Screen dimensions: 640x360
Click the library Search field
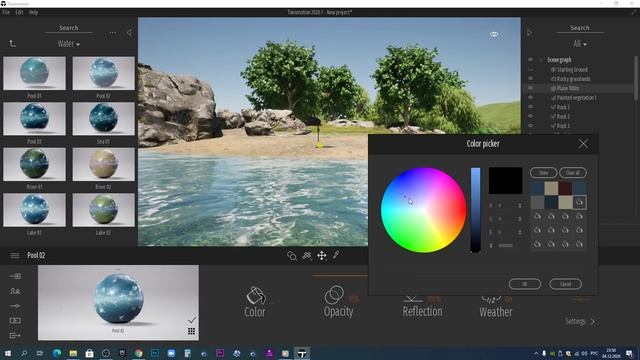(x=69, y=28)
